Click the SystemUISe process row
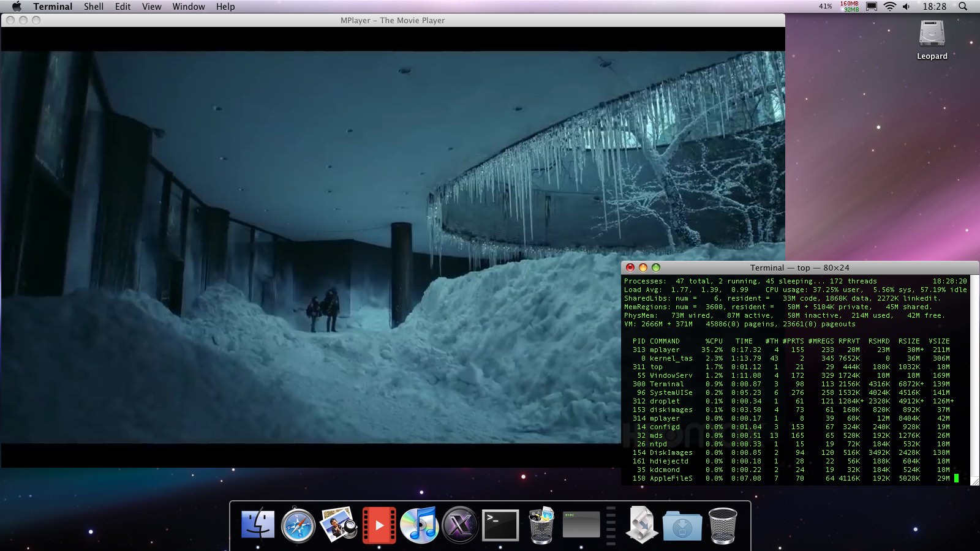Viewport: 980px width, 551px height. click(x=791, y=392)
